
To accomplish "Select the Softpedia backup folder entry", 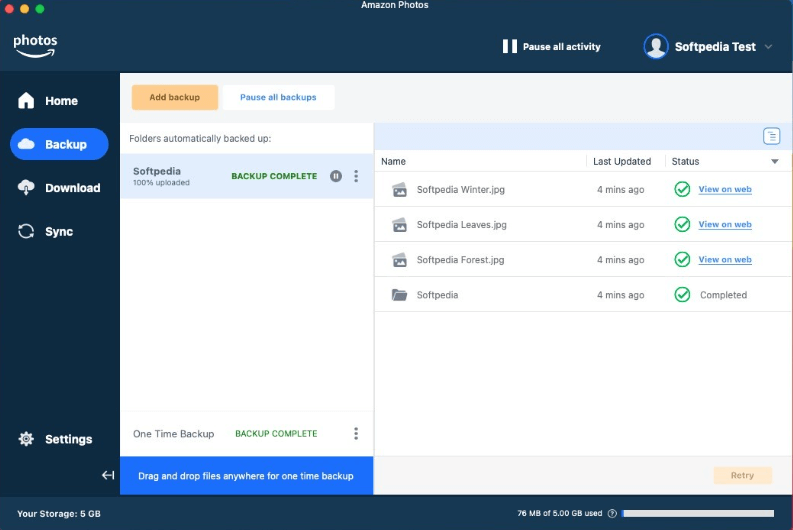I will (247, 176).
